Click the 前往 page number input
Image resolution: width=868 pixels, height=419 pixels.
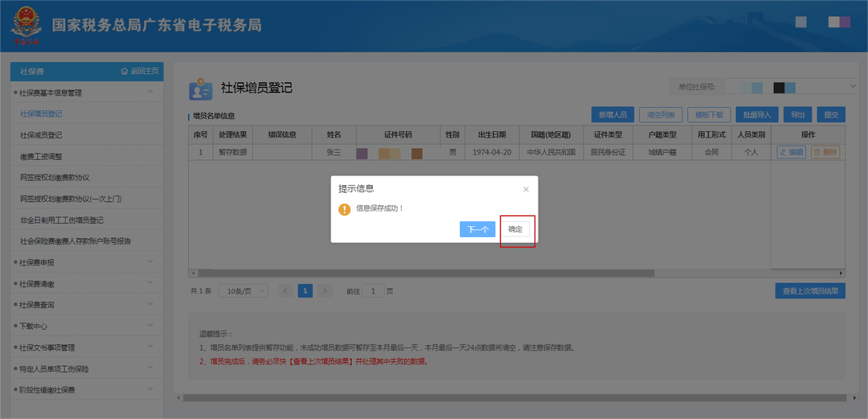point(375,291)
